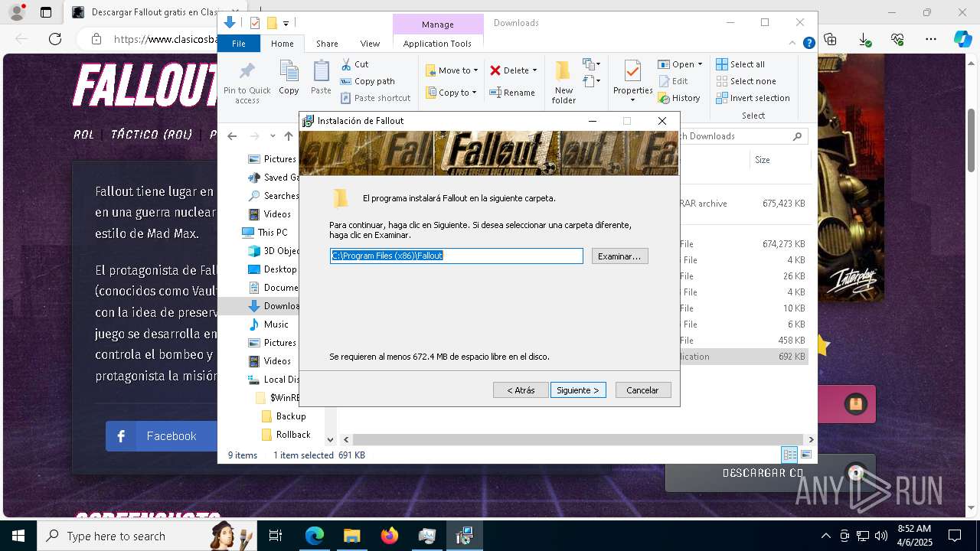
Task: Click Invert selection
Action: (753, 98)
